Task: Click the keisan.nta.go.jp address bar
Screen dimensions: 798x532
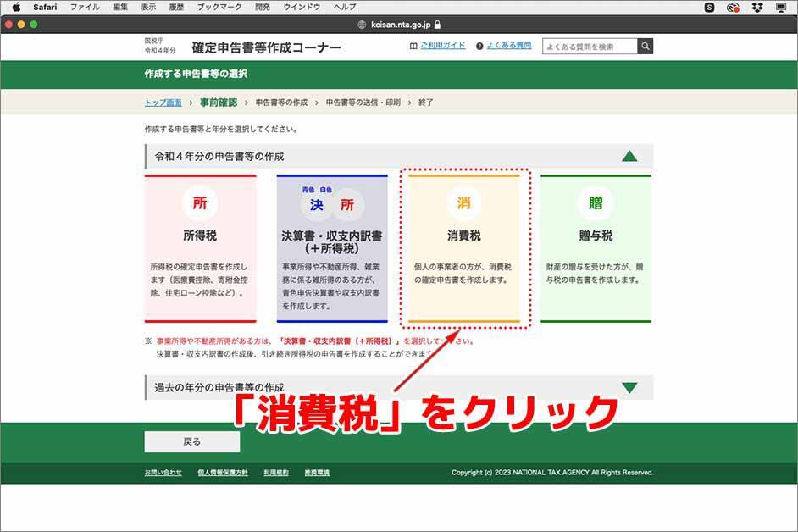Action: pyautogui.click(x=400, y=25)
